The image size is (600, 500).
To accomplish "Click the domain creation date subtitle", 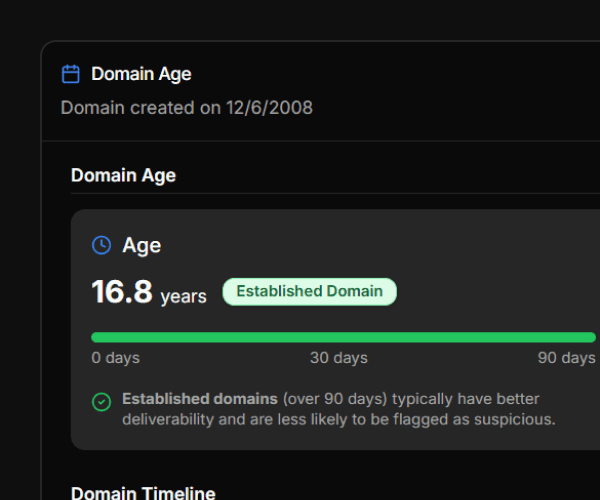I will pos(186,107).
